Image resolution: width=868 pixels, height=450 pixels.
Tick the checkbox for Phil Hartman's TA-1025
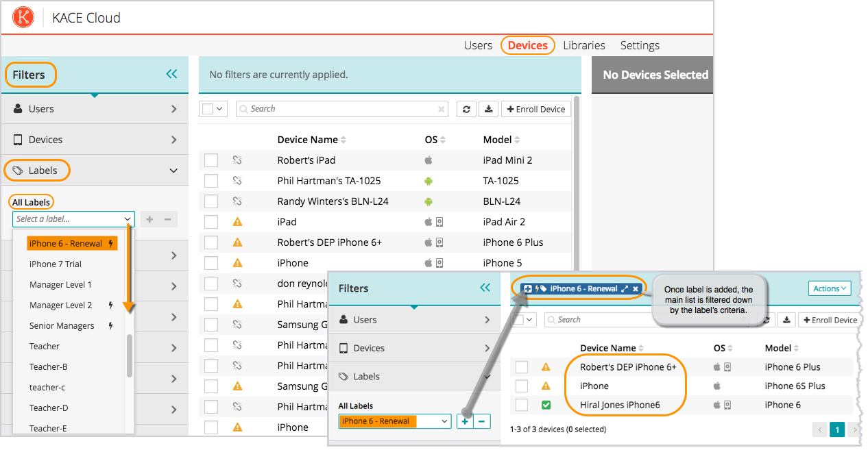(211, 181)
